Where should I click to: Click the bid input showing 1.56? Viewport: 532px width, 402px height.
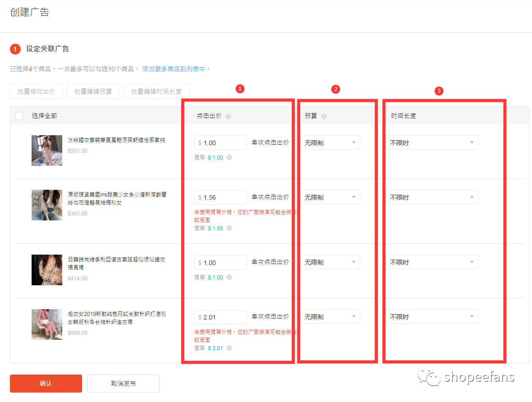[221, 197]
